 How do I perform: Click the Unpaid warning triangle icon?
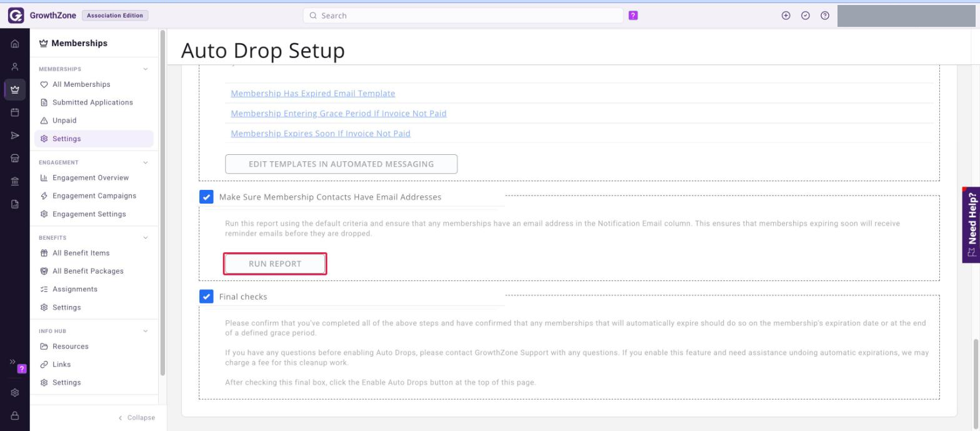point(44,121)
